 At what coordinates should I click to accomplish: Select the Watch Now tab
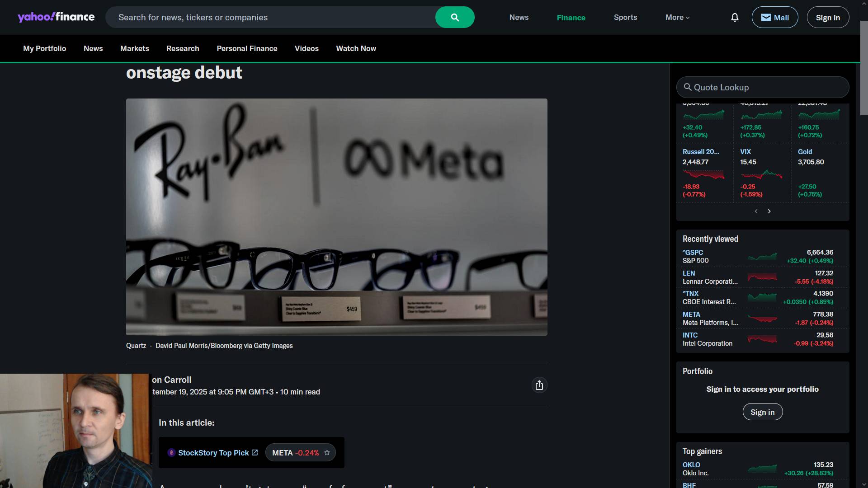tap(356, 48)
